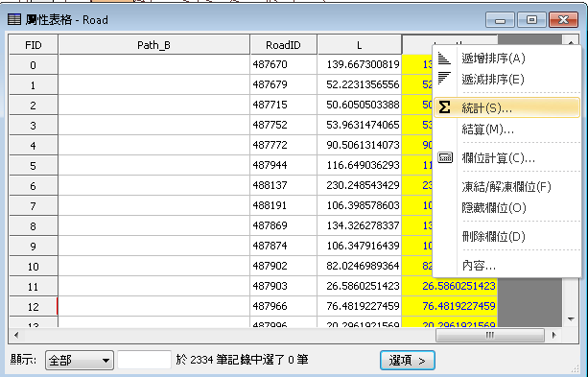The height and width of the screenshot is (377, 588).
Task: Click RoadID cell 488191
Action: (283, 205)
